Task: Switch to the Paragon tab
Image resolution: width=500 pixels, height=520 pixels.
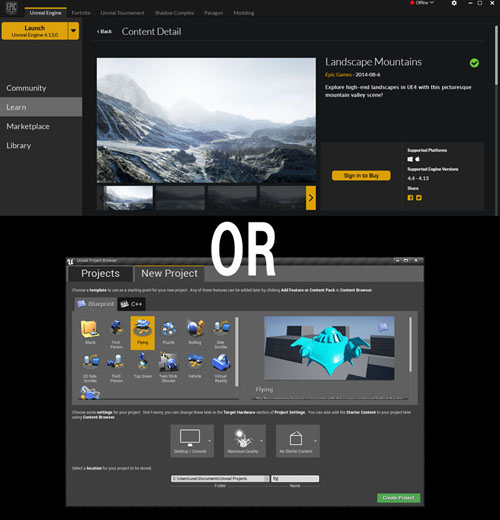Action: tap(214, 13)
